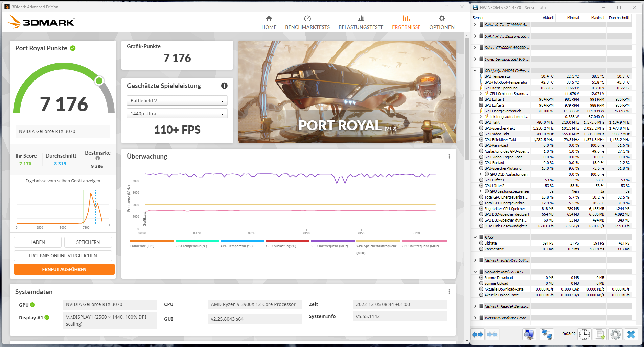
Task: Toggle the GPU Speichertaktfrequenz chart series
Action: coord(378,247)
